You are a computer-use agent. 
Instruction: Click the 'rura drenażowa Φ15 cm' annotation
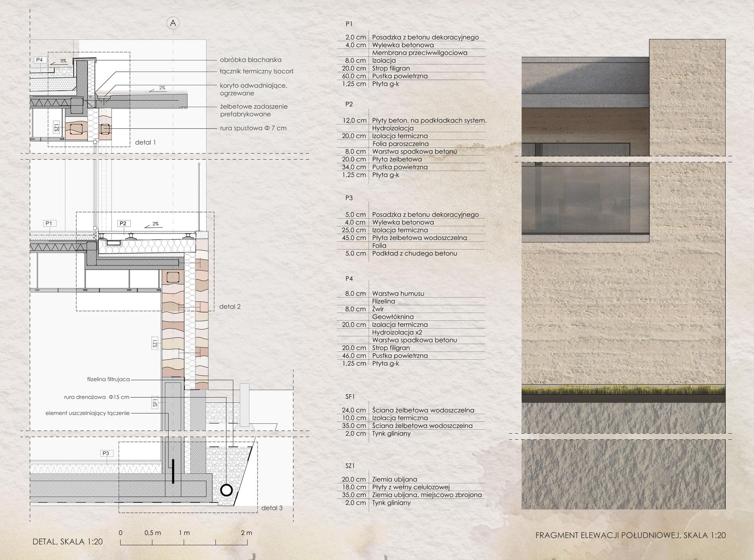[97, 397]
